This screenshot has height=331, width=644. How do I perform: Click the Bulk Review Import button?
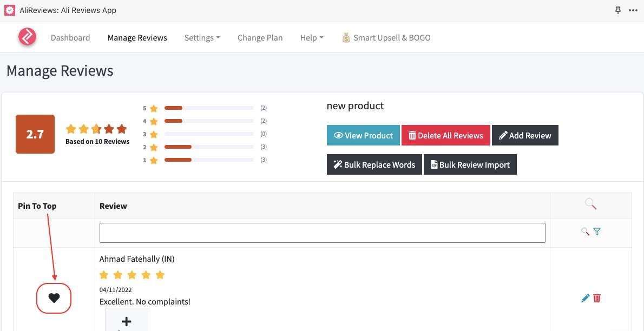click(470, 165)
